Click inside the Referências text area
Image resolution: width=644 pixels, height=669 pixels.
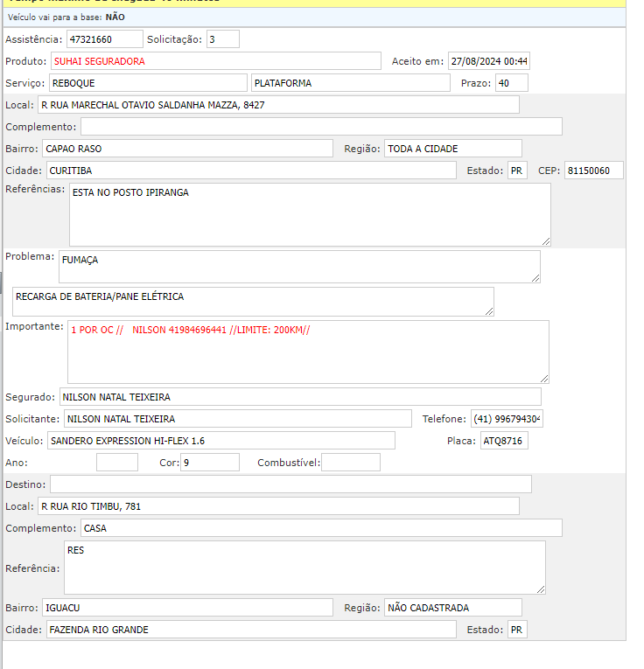point(309,214)
